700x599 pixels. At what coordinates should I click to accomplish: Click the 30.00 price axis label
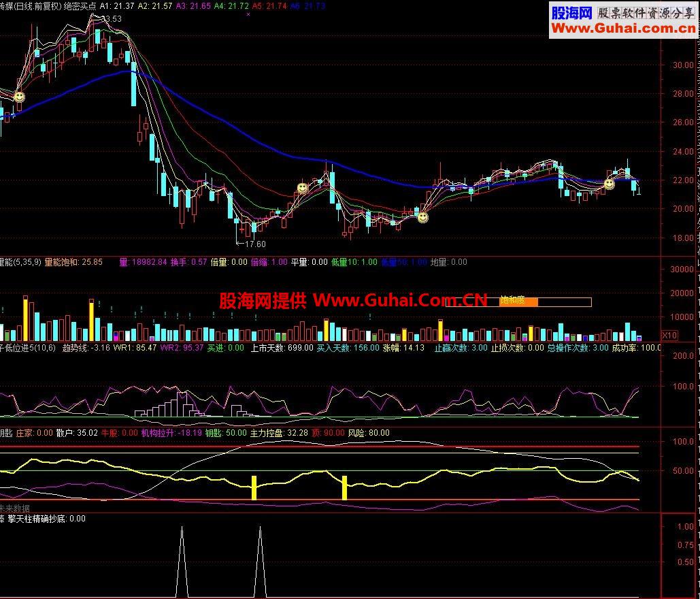coord(683,65)
